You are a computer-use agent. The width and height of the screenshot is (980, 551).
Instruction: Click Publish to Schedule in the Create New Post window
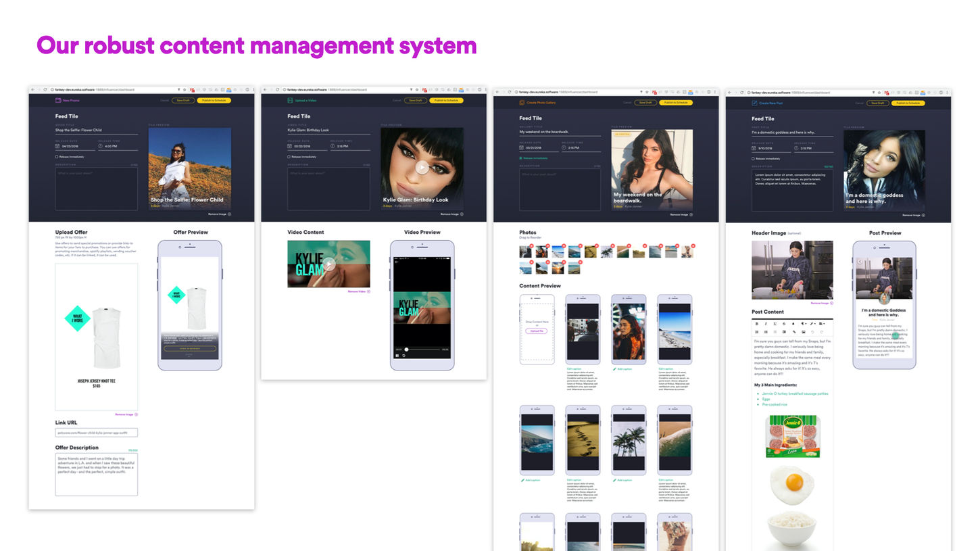(x=908, y=103)
